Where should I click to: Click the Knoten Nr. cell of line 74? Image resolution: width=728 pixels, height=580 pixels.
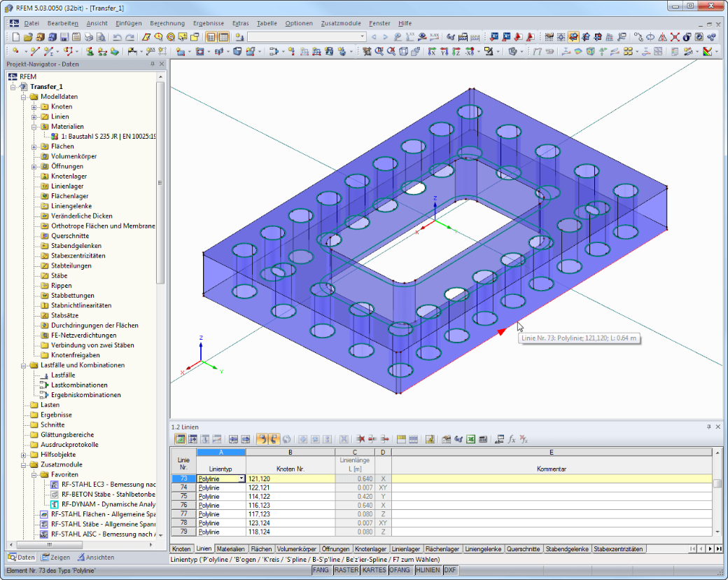[290, 488]
